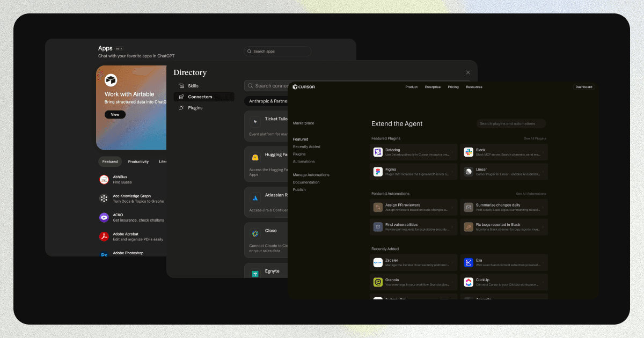Open the AbhiBus app icon
This screenshot has width=644, height=338.
point(104,180)
